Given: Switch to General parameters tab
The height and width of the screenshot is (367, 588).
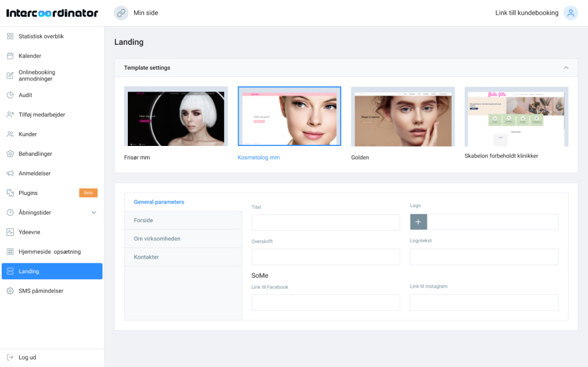Looking at the screenshot, I should point(183,202).
